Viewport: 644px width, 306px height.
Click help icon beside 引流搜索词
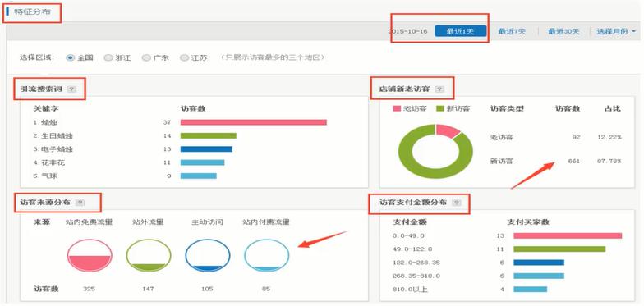click(x=71, y=89)
